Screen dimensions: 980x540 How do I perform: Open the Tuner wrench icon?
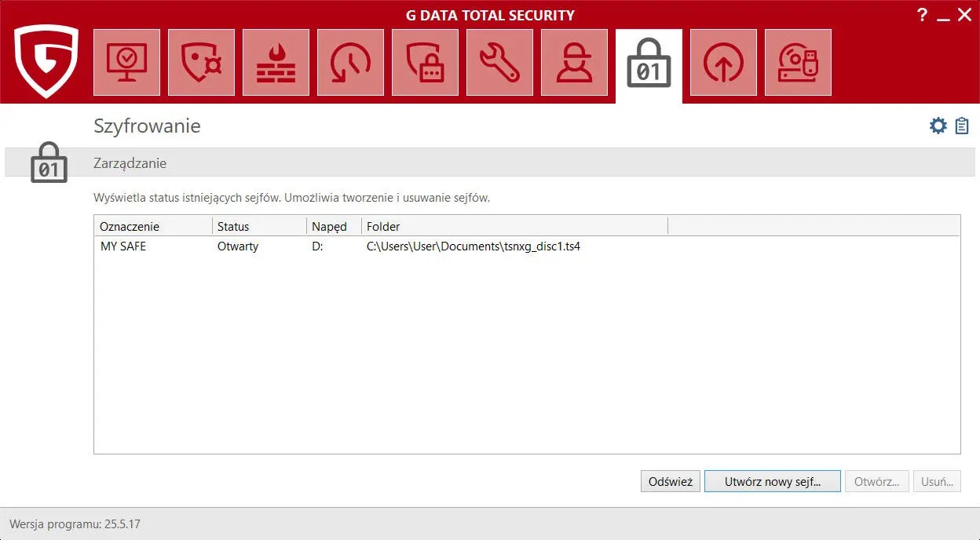click(499, 64)
